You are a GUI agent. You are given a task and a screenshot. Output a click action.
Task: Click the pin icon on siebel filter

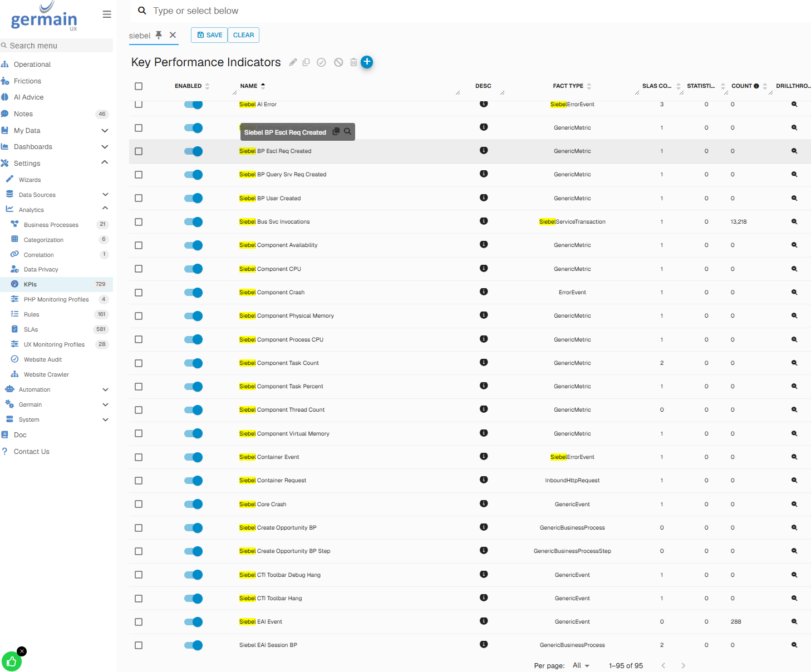(x=159, y=35)
